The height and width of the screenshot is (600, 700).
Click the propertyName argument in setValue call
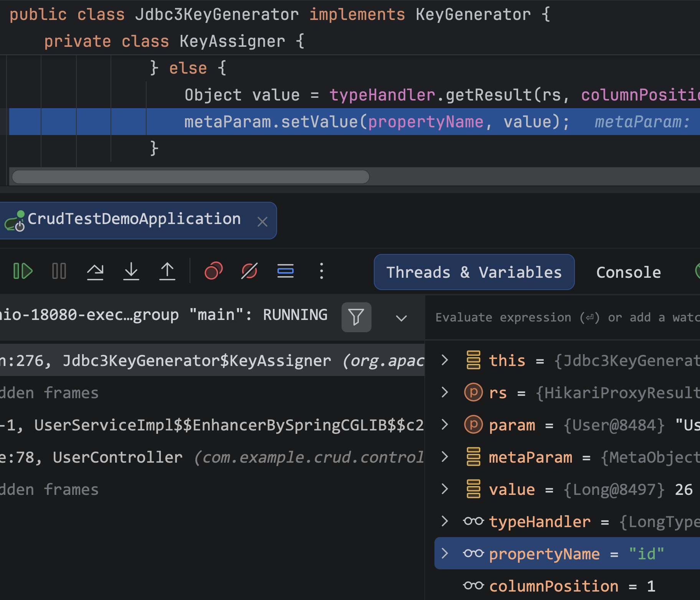[x=425, y=122]
